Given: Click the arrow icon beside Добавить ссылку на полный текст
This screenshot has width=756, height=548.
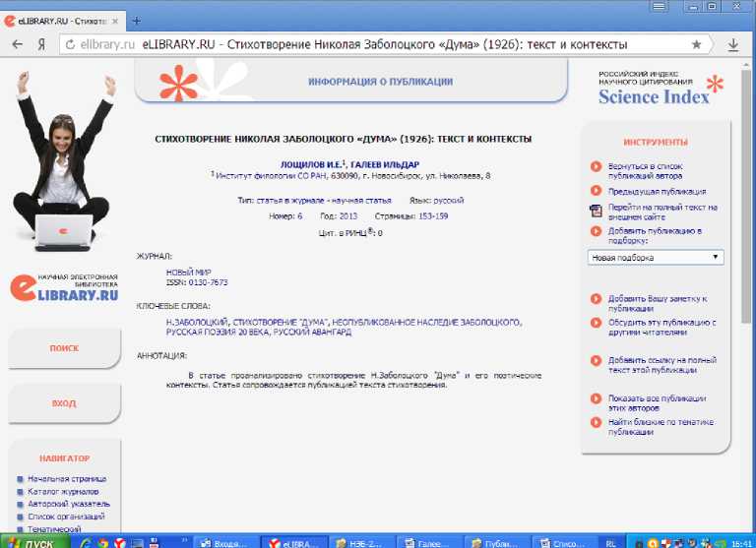Looking at the screenshot, I should click(596, 360).
